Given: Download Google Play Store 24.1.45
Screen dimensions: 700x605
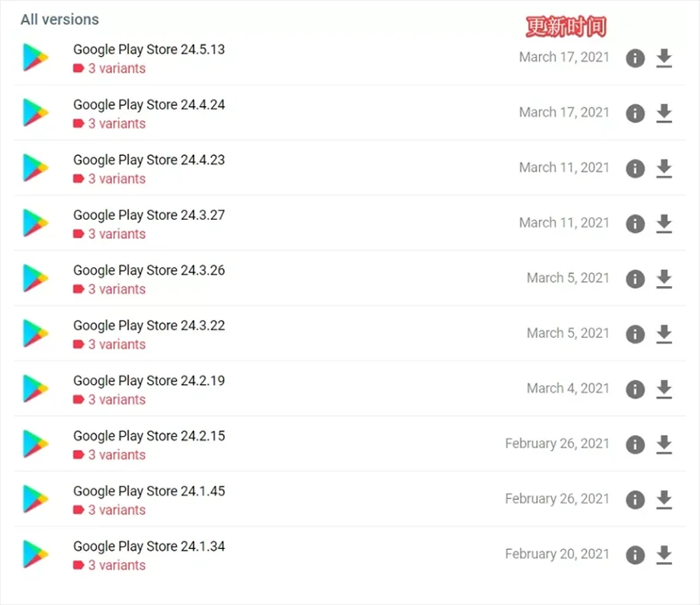Looking at the screenshot, I should 664,500.
